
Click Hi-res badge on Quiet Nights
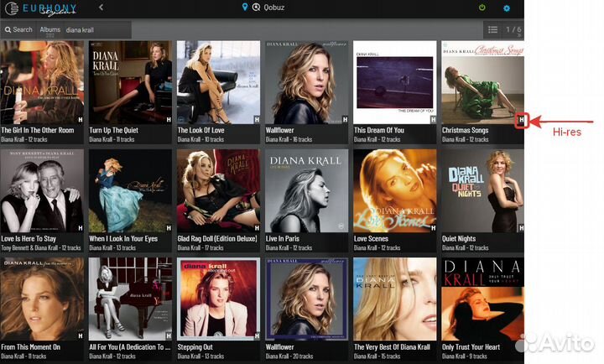pyautogui.click(x=521, y=228)
